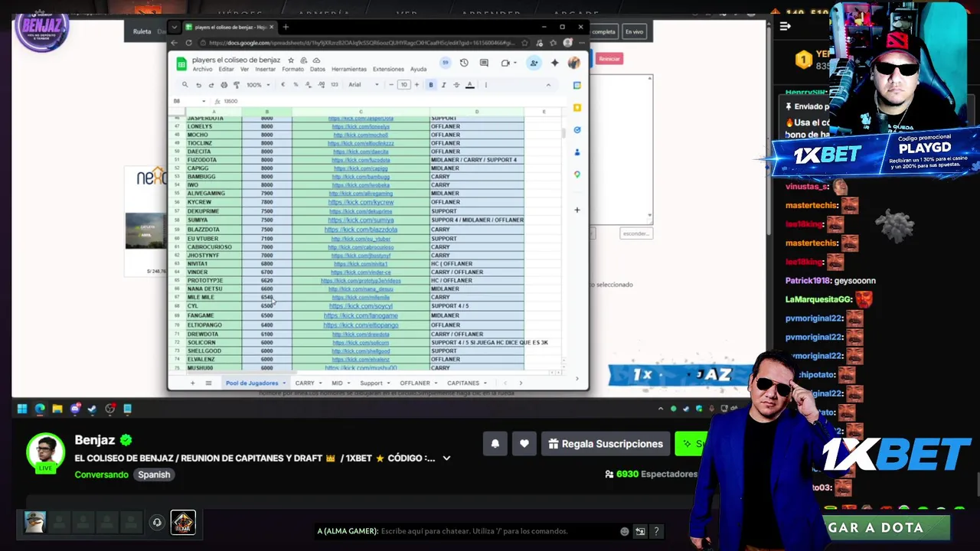Open Google Calendar side panel icon

(x=577, y=85)
